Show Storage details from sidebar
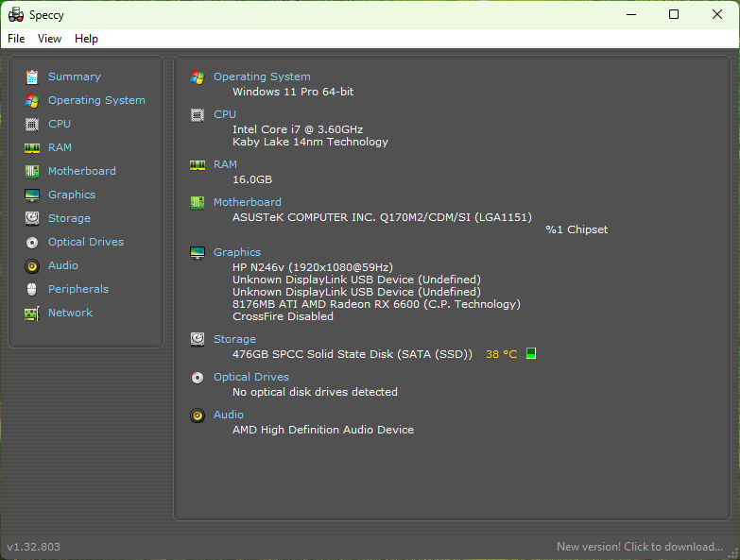Viewport: 740px width, 560px height. point(69,218)
